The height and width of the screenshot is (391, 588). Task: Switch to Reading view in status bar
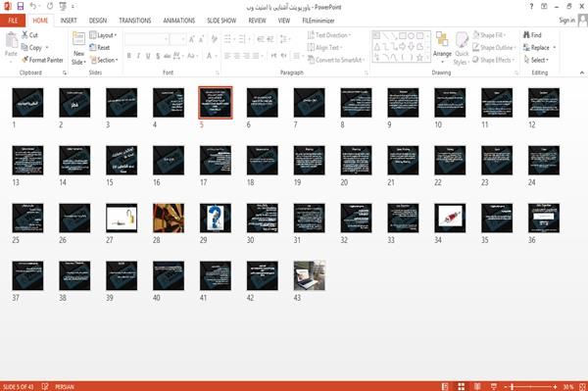tap(477, 386)
